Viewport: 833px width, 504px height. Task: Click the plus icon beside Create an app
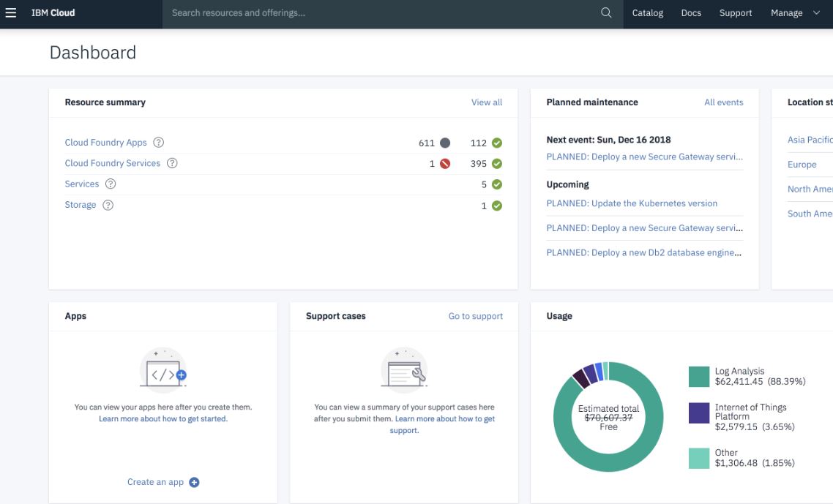(x=195, y=482)
